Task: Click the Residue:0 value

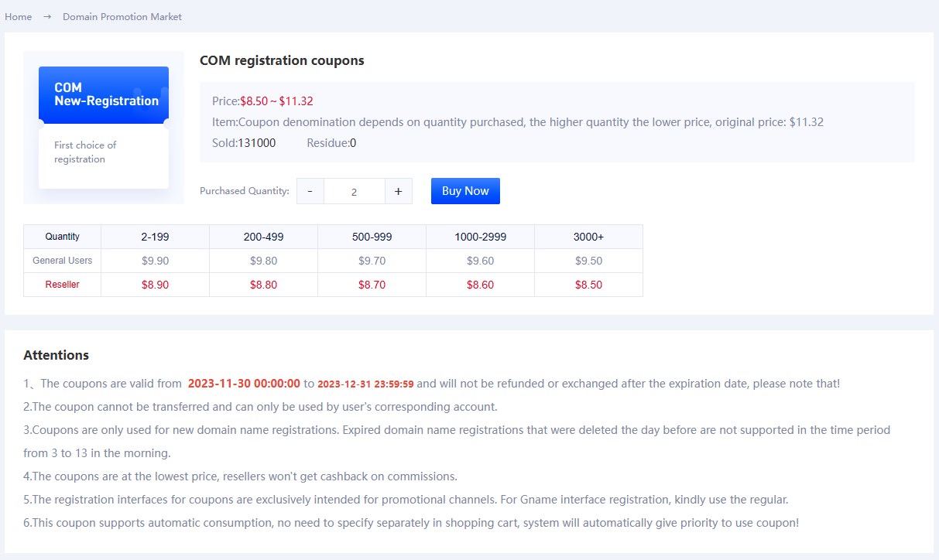Action: point(331,143)
